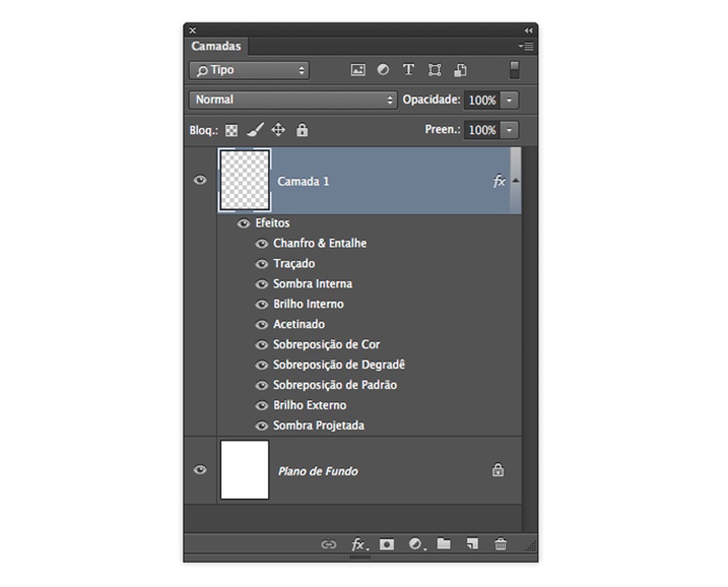Hide the Sobreposição de Degradê effect
The image size is (728, 587).
(x=262, y=366)
